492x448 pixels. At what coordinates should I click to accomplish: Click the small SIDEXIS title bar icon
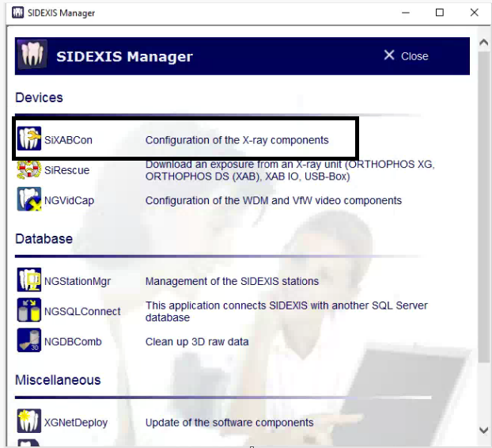(x=17, y=13)
